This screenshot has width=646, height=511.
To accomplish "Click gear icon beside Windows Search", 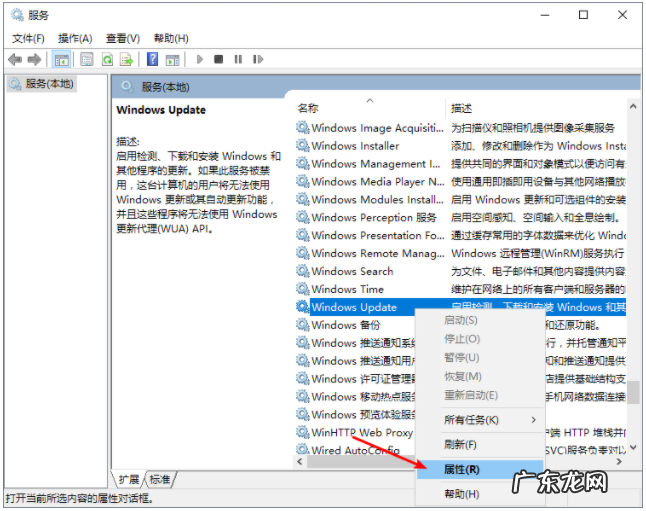I will pyautogui.click(x=302, y=271).
